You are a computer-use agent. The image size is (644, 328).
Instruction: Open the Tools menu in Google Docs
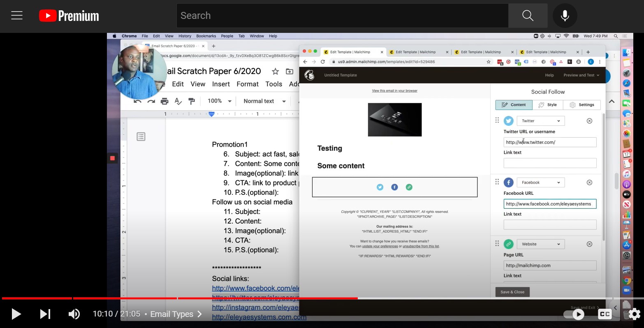pos(274,84)
